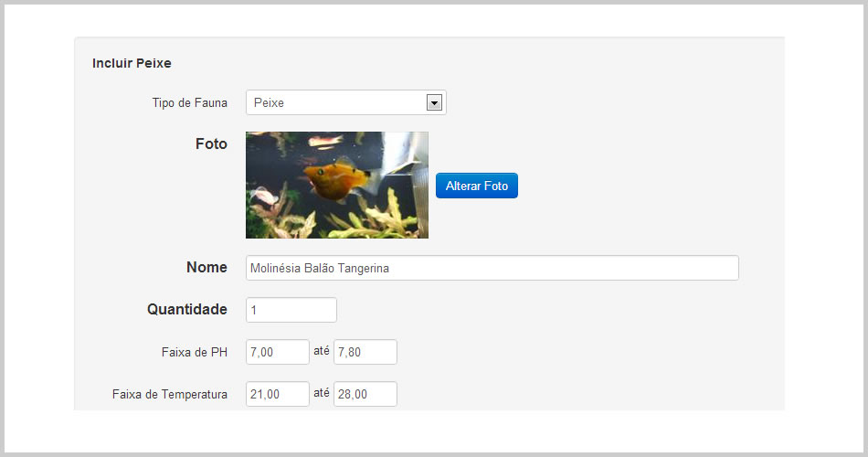Select the maximum PH field 7,80
This screenshot has height=457, width=868.
(365, 352)
